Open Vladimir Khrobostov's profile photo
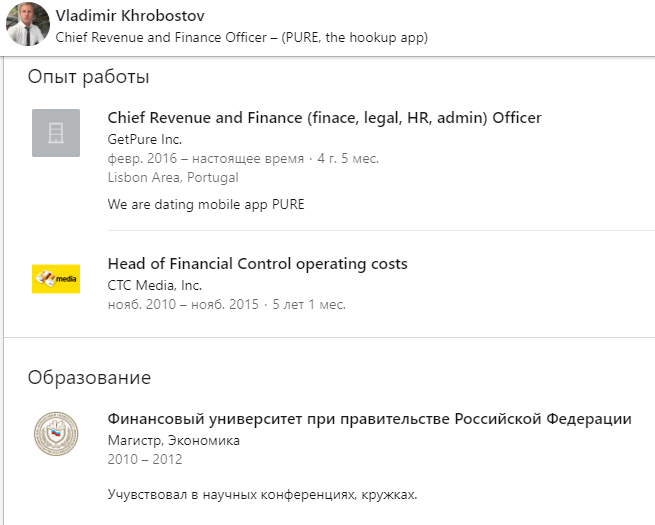655x525 pixels. tap(28, 24)
